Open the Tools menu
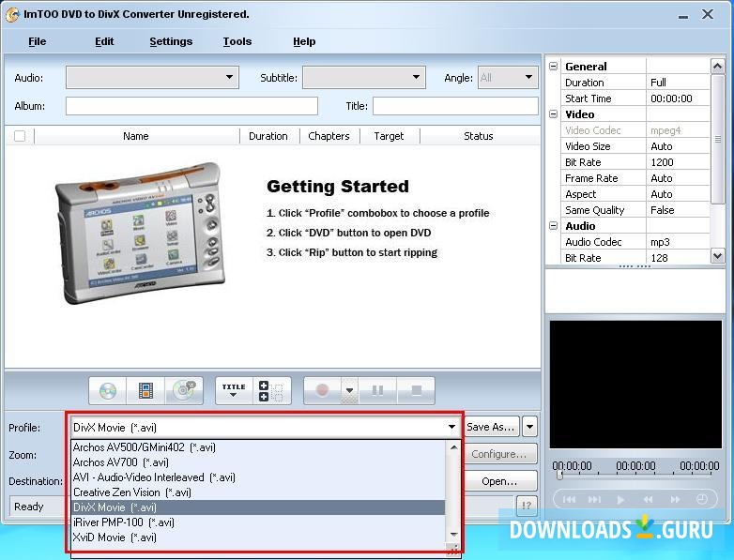This screenshot has width=734, height=560. coord(237,41)
